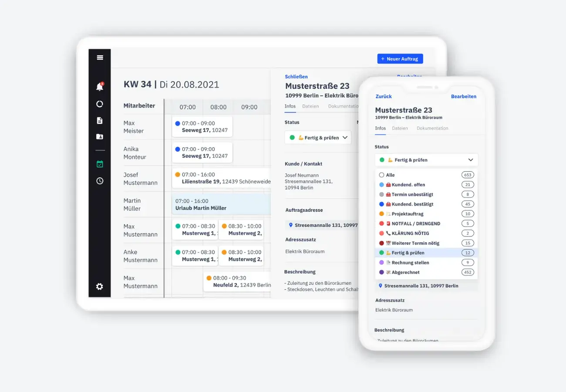Switch to Infos tab in tablet panel

click(290, 106)
